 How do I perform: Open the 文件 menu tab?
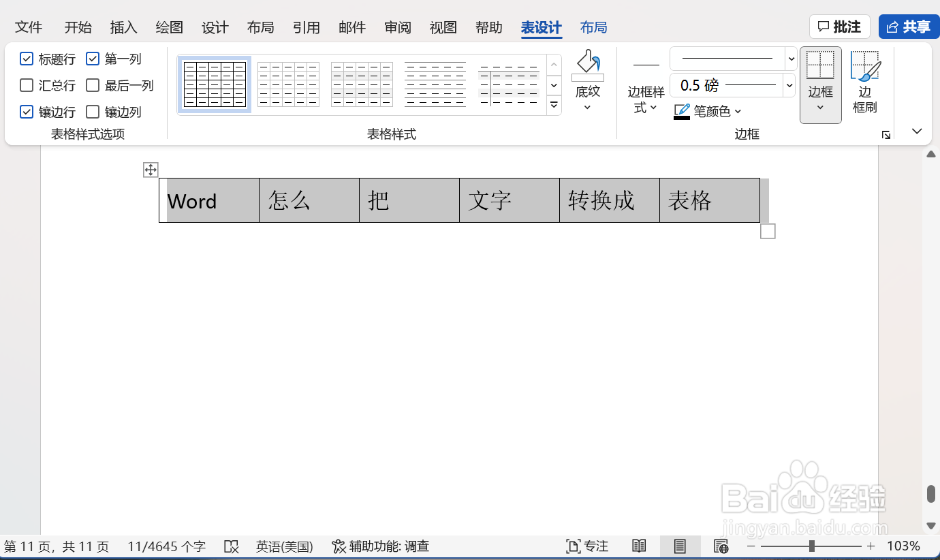[x=29, y=27]
